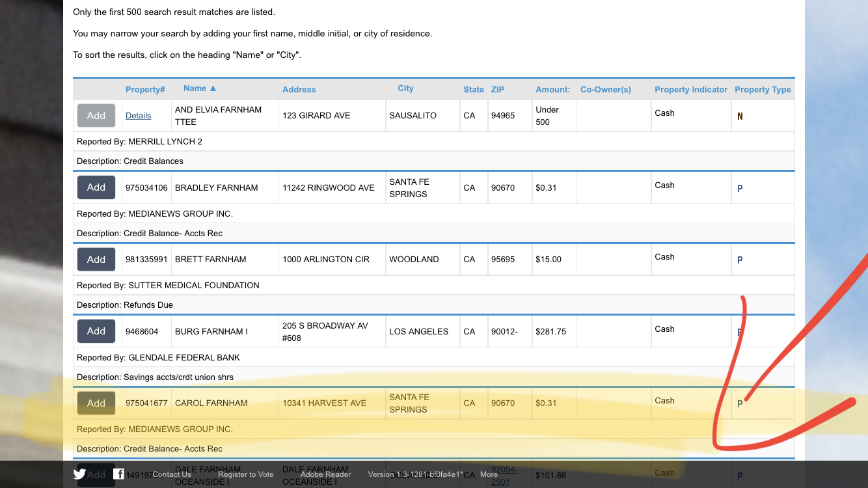Screen dimensions: 868x488
Task: Click the Property Indicator column heading
Action: 691,90
